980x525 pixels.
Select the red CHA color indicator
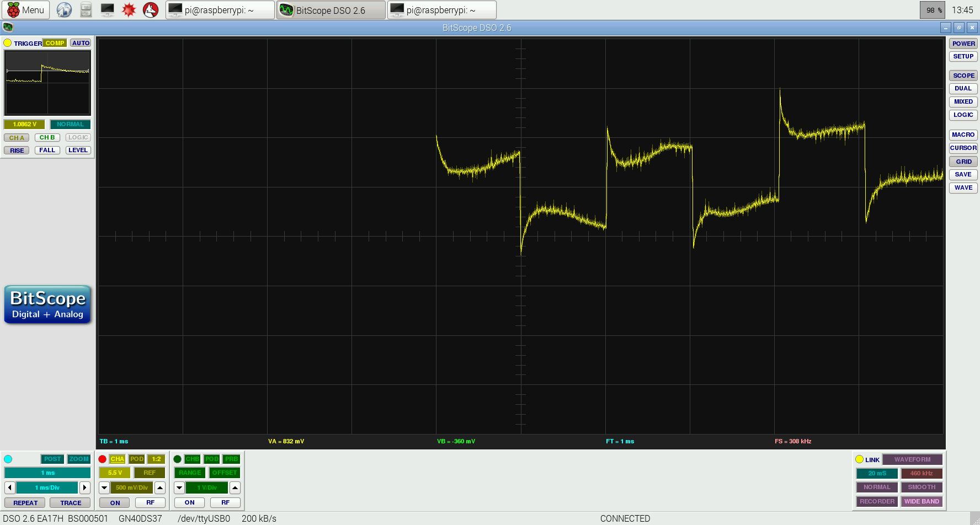(102, 459)
